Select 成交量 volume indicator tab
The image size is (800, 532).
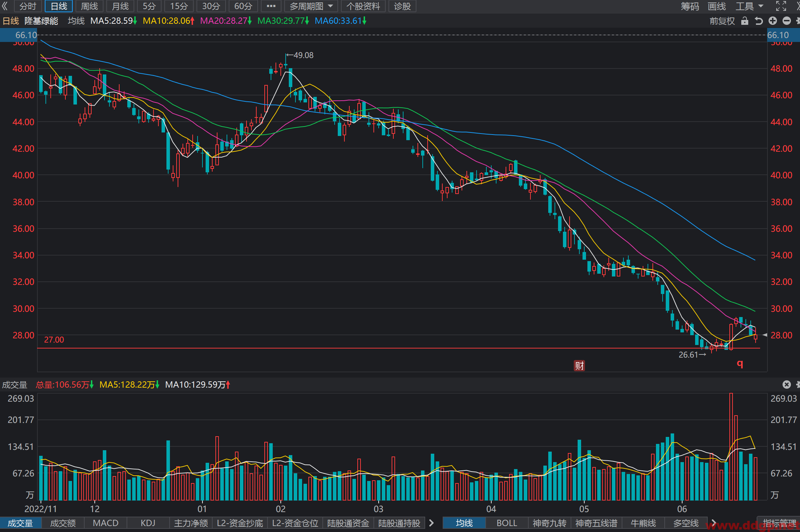click(20, 523)
